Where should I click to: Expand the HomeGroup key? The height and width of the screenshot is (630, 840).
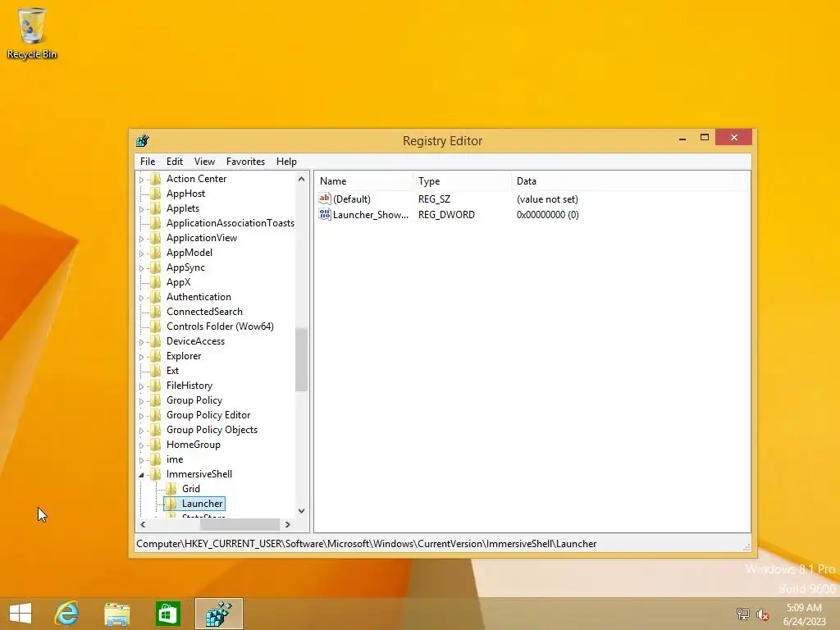coord(141,445)
